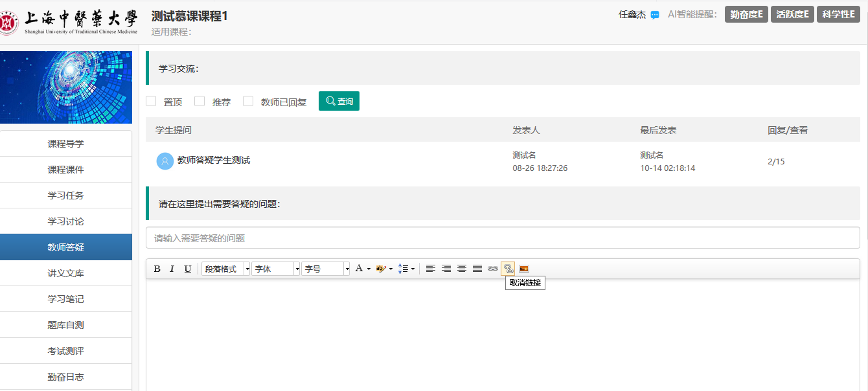Apply italic formatting in the editor
The height and width of the screenshot is (391, 868).
click(x=172, y=269)
